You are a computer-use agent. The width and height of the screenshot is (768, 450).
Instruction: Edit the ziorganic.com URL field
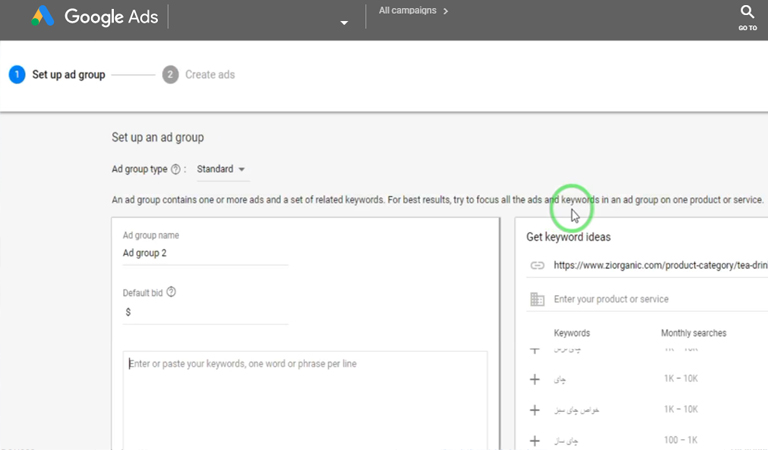tap(660, 265)
